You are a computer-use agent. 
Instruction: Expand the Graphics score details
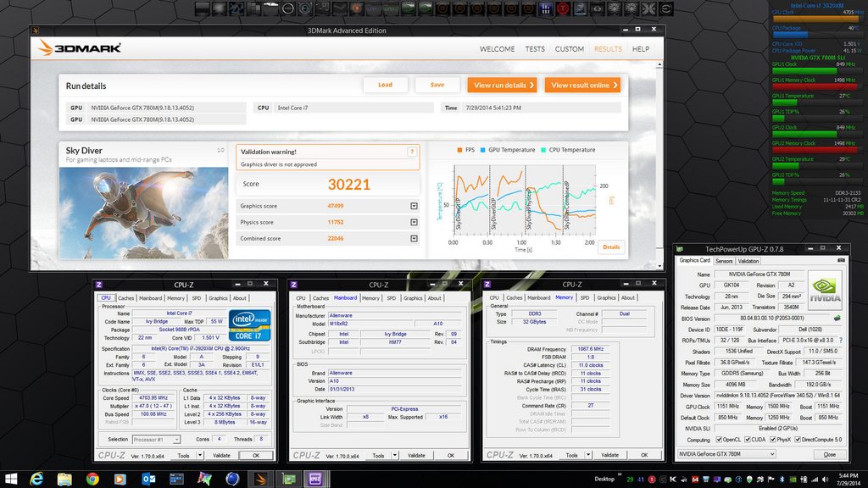[x=414, y=206]
